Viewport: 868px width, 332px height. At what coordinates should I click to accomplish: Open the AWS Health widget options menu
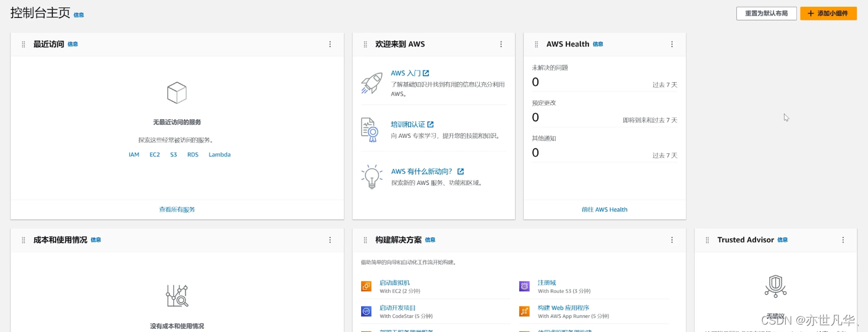[x=672, y=45]
